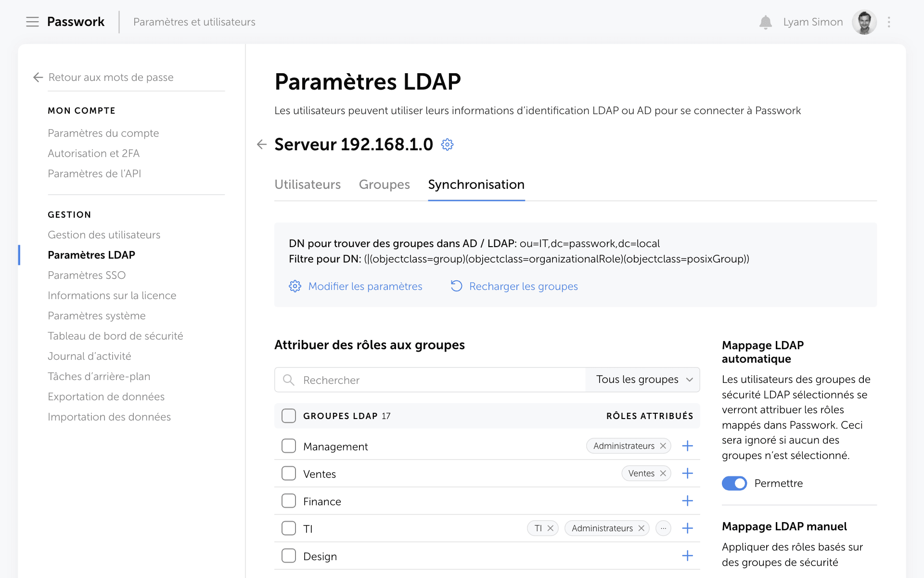The image size is (924, 578).
Task: Open Gestion des utilisateurs
Action: click(x=104, y=235)
